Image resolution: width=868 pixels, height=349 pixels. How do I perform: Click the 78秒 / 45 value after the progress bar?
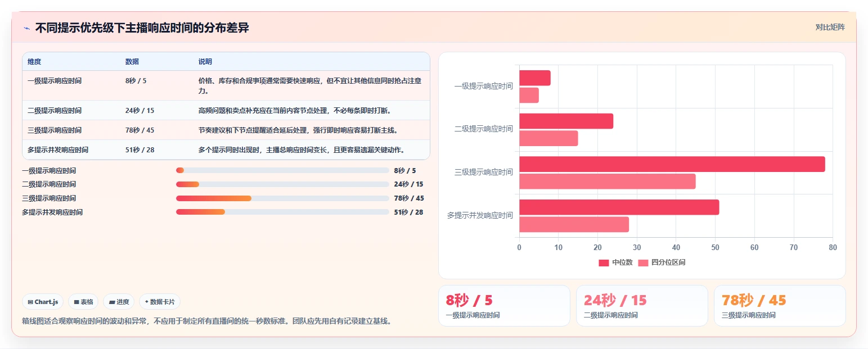(x=409, y=198)
